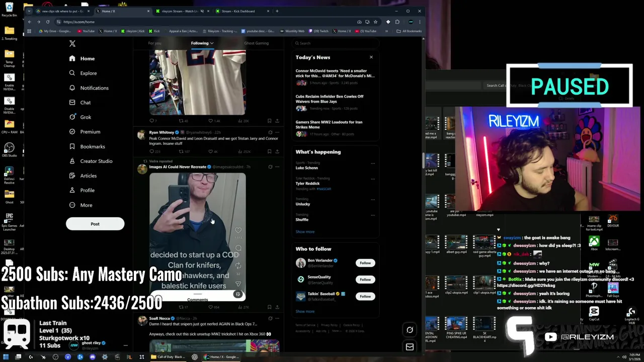Image resolution: width=644 pixels, height=362 pixels.
Task: Expand the Following feed dropdown
Action: point(212,43)
